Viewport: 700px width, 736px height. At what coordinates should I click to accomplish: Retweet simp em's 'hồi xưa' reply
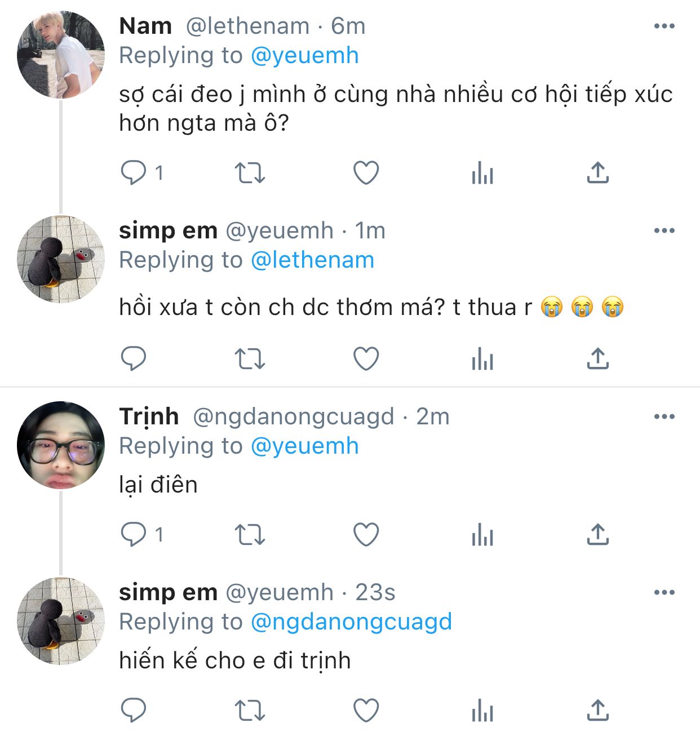(x=249, y=358)
